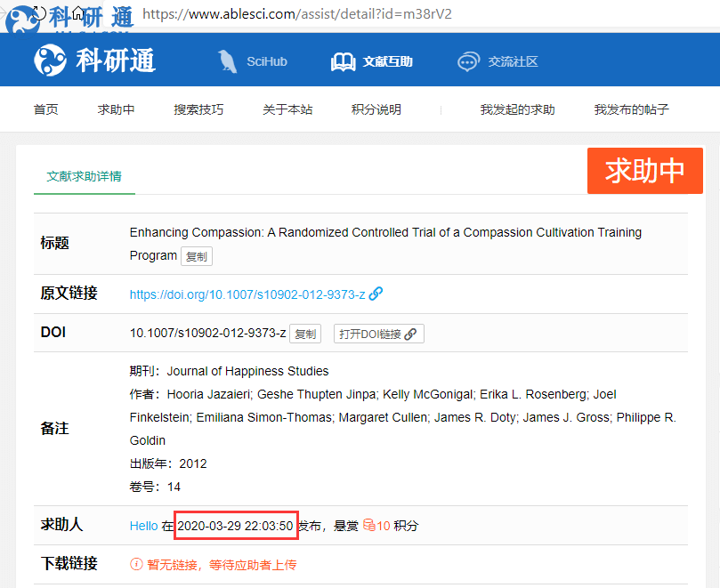Open SciHub via the bird icon

(228, 61)
